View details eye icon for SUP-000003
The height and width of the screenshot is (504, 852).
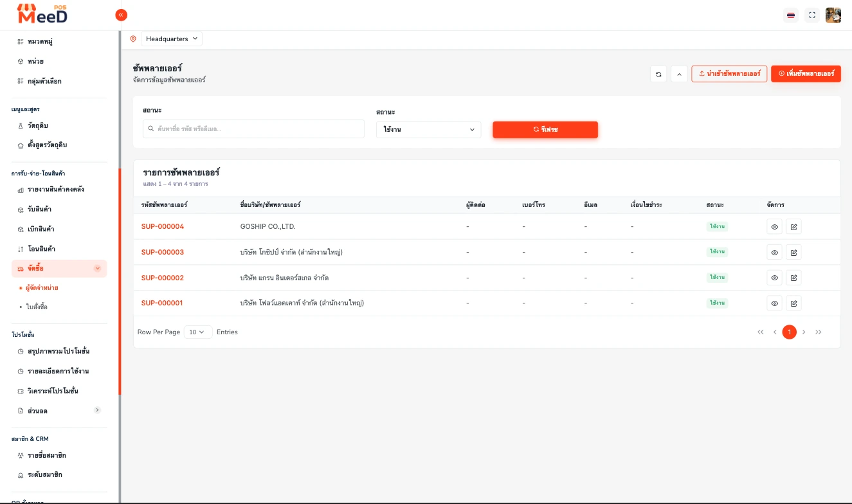click(775, 252)
